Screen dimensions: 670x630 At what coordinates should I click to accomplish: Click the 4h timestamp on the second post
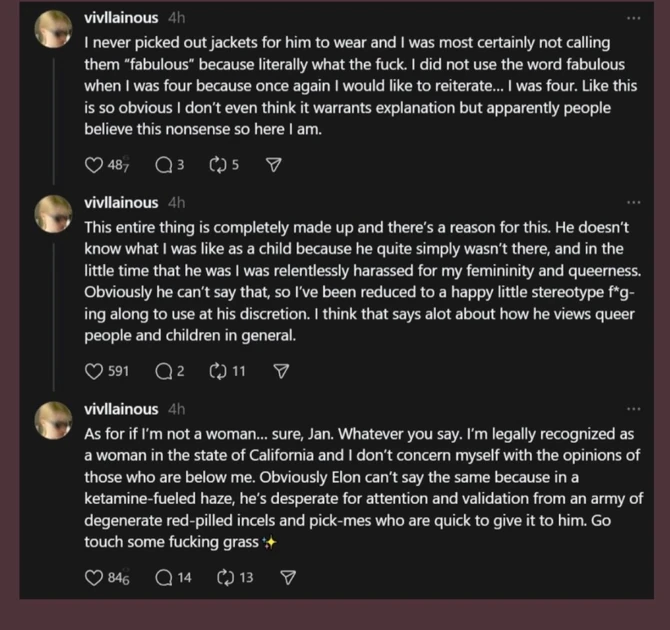click(x=177, y=202)
